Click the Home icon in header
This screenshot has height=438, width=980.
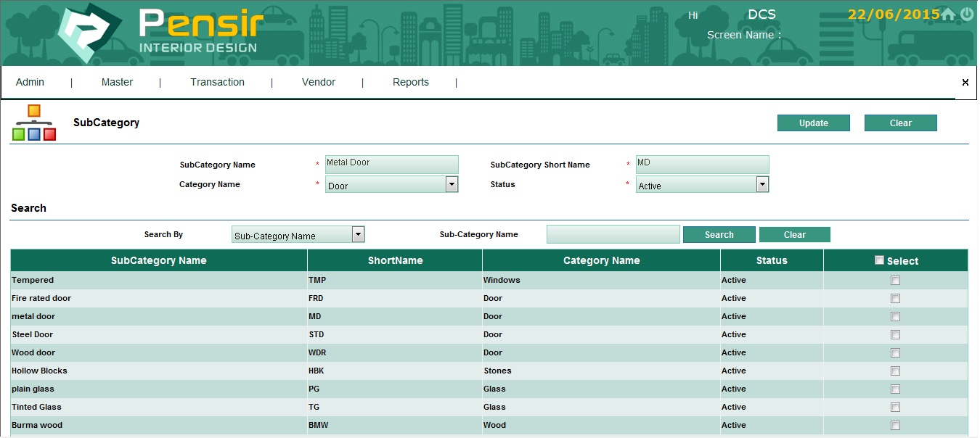tap(948, 15)
